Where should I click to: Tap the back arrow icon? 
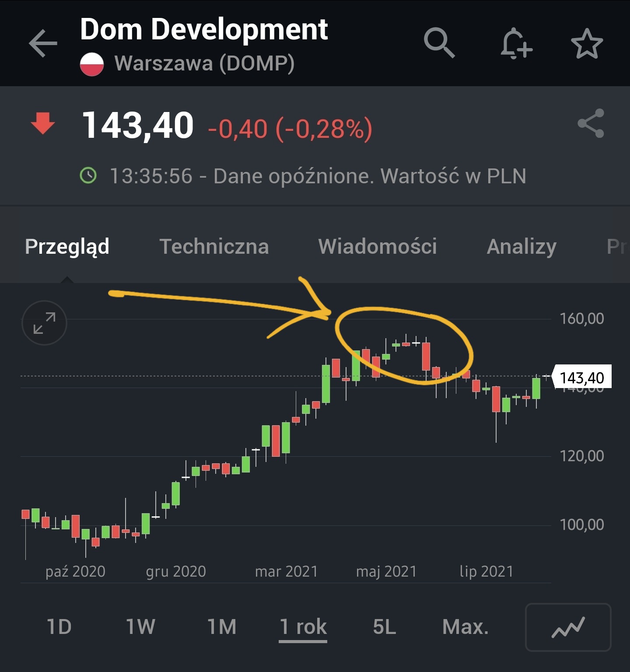(43, 43)
